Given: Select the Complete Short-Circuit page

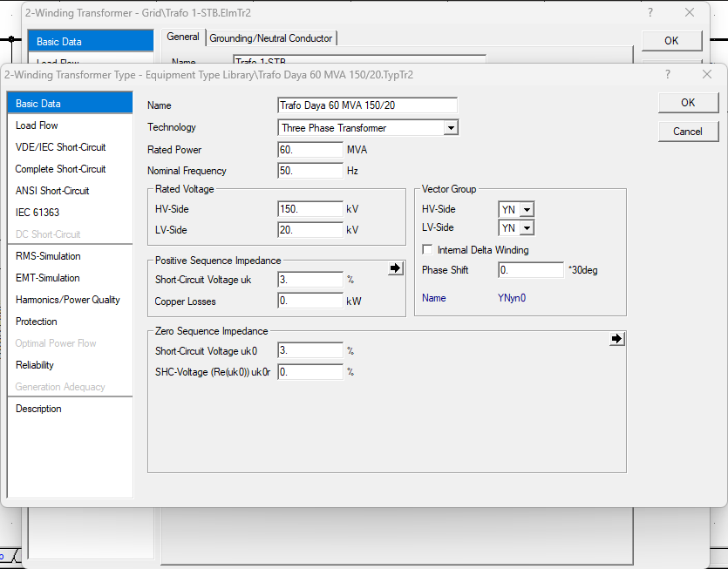Looking at the screenshot, I should pos(60,169).
